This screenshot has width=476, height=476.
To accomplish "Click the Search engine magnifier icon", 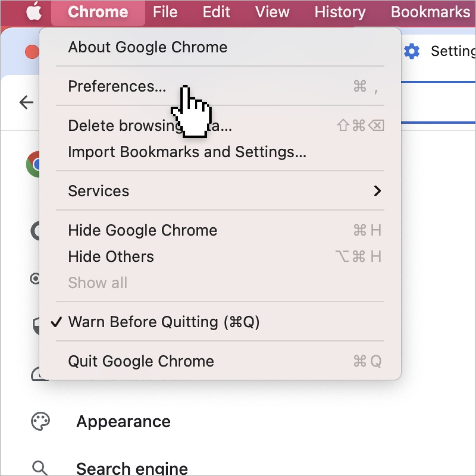I will (39, 468).
